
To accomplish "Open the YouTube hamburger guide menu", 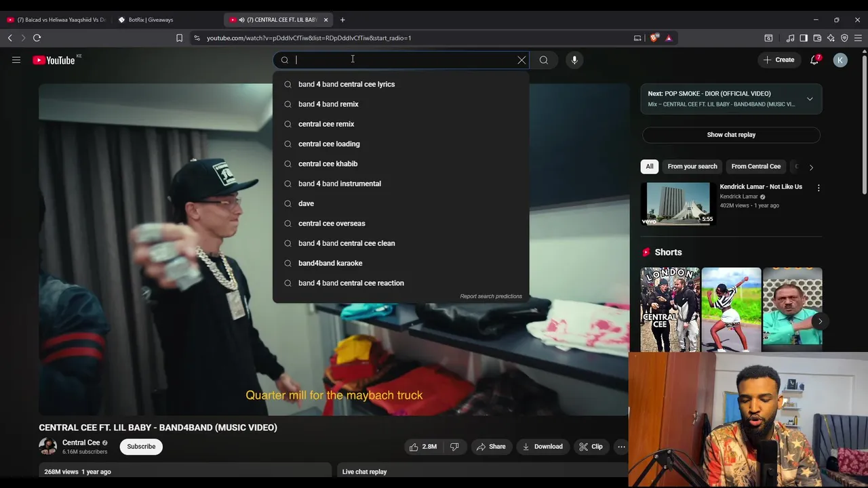I will pos(16,60).
